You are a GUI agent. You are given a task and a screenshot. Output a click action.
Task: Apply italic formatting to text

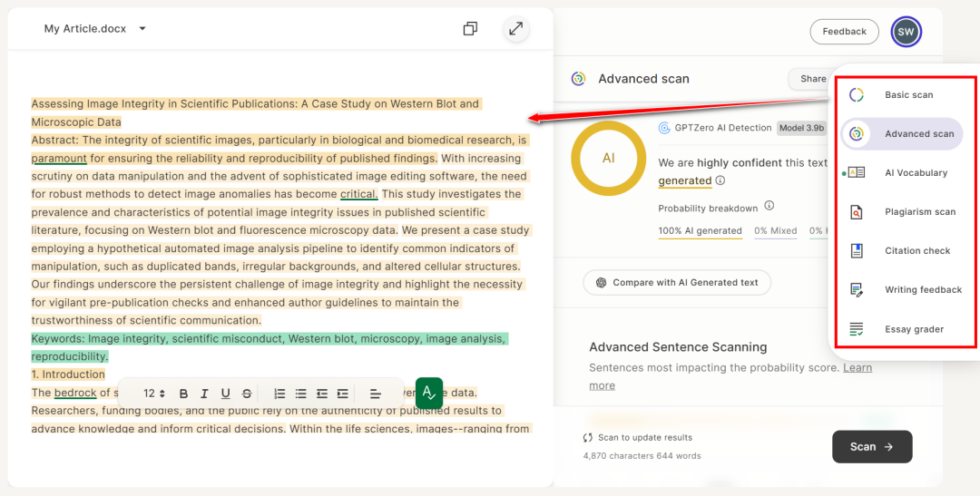[204, 394]
